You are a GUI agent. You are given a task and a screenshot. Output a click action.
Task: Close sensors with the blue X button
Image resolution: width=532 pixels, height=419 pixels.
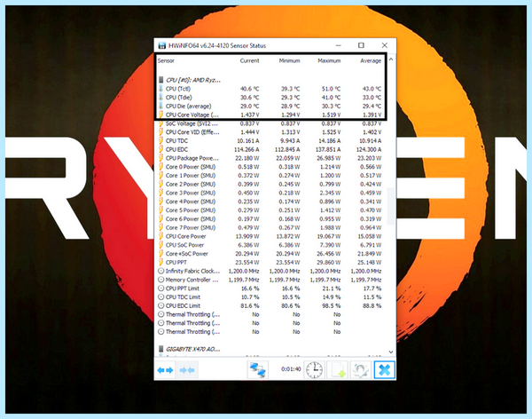pyautogui.click(x=385, y=369)
